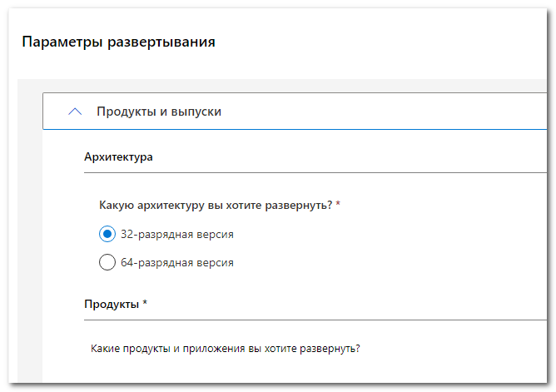
Task: Select the 64-разрядная версия radio button
Action: click(x=107, y=262)
